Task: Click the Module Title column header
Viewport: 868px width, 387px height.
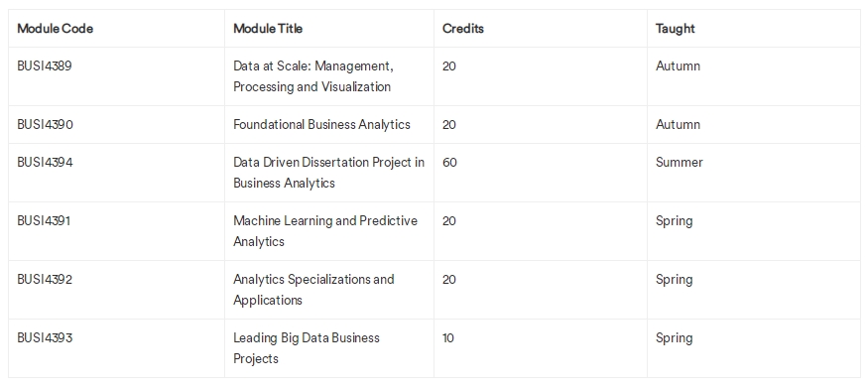Action: pos(268,28)
